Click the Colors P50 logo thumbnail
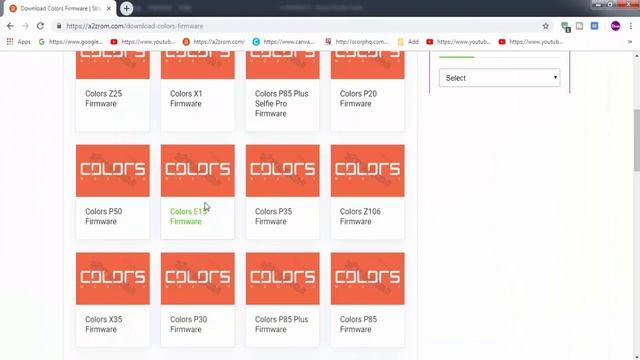 tap(113, 171)
